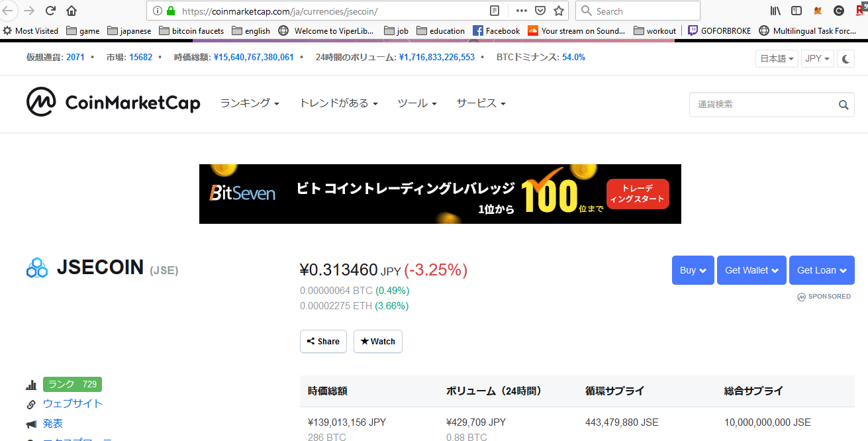Open the job bookmarks folder
The image size is (868, 441).
(x=396, y=30)
